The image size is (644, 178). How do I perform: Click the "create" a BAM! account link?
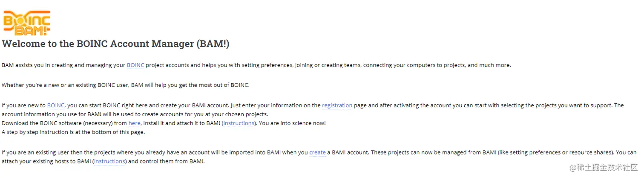[x=317, y=152]
